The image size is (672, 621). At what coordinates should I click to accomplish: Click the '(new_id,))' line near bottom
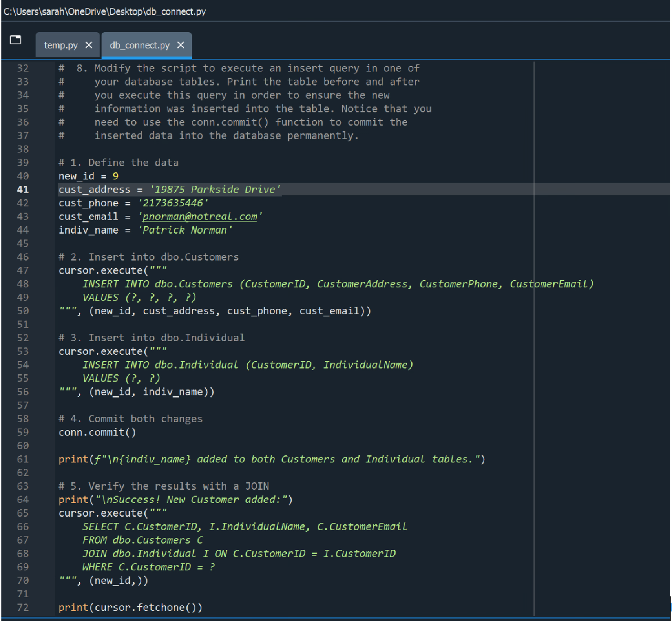tap(103, 581)
